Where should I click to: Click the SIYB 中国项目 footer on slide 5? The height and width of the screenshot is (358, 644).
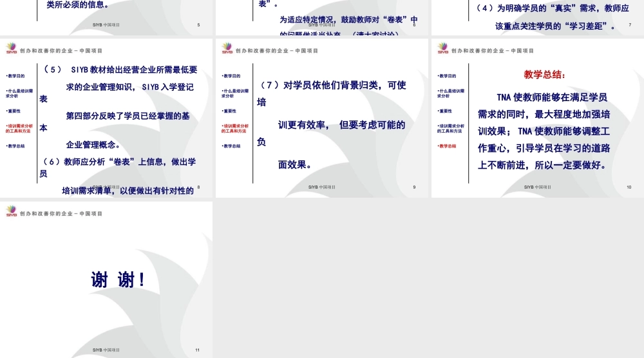coord(106,25)
